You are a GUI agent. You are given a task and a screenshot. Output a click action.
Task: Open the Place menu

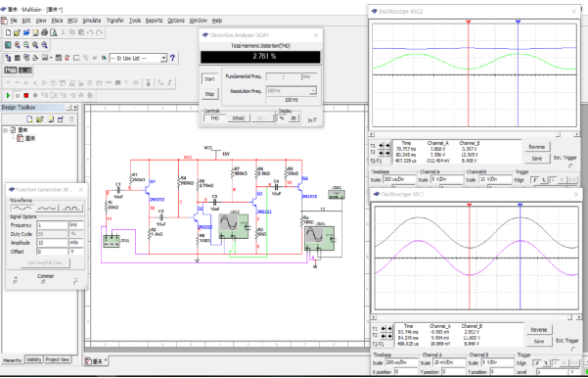[57, 21]
